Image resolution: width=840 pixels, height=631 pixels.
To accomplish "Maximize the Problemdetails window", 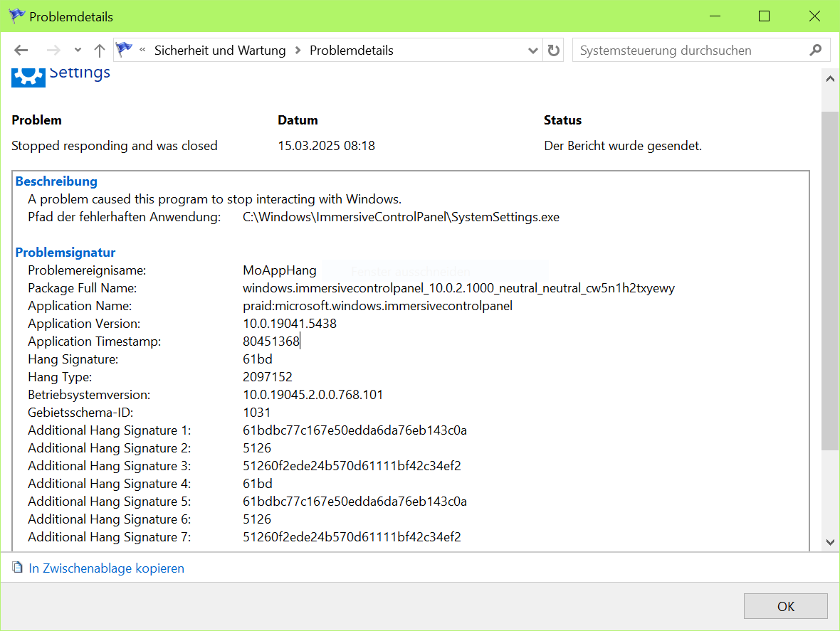I will (x=764, y=16).
